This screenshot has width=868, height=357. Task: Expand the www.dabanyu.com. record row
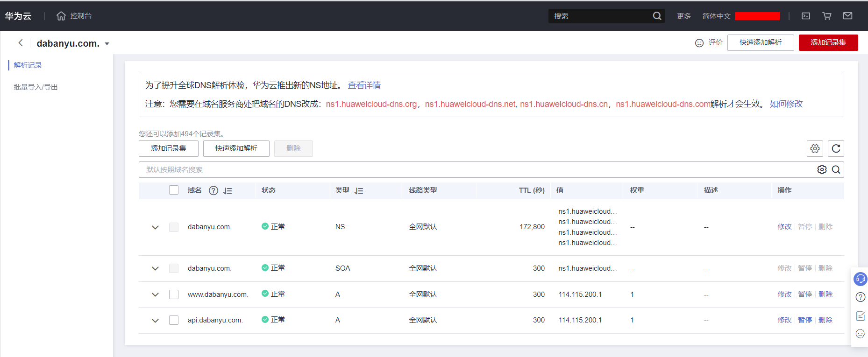(x=155, y=294)
